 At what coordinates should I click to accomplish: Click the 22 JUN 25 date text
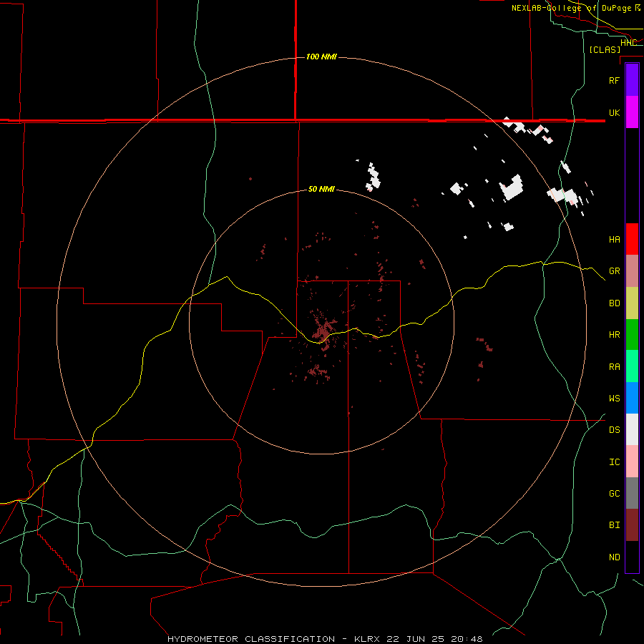(x=416, y=639)
